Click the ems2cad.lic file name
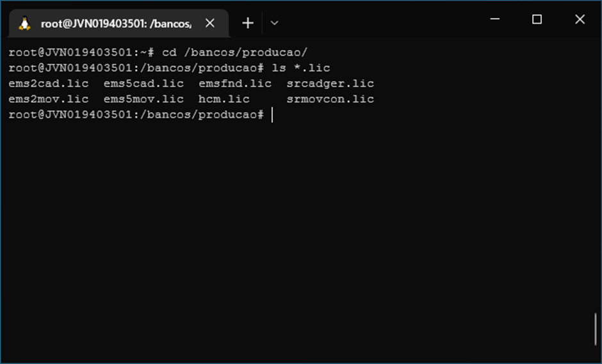Viewport: 602px width, 364px height. [49, 84]
